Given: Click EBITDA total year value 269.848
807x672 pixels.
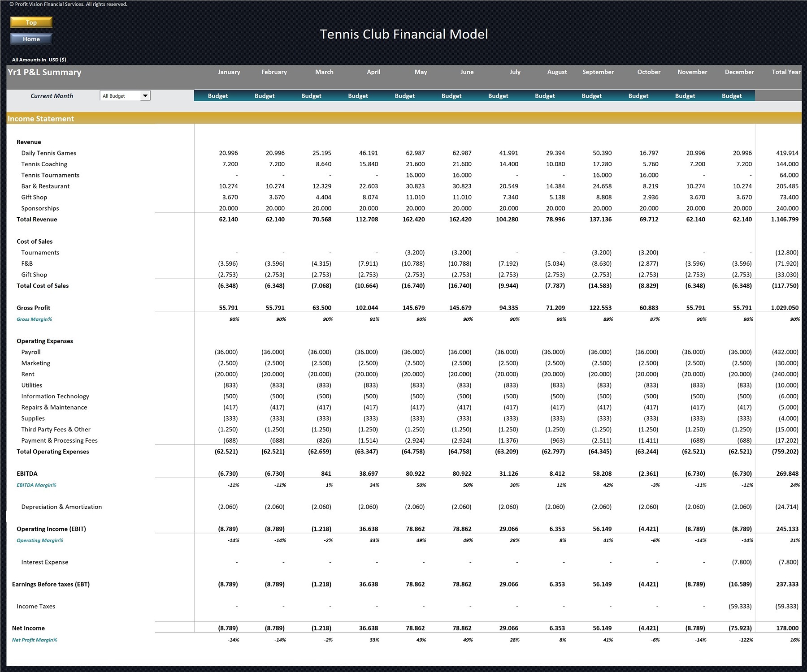Looking at the screenshot, I should coord(787,474).
